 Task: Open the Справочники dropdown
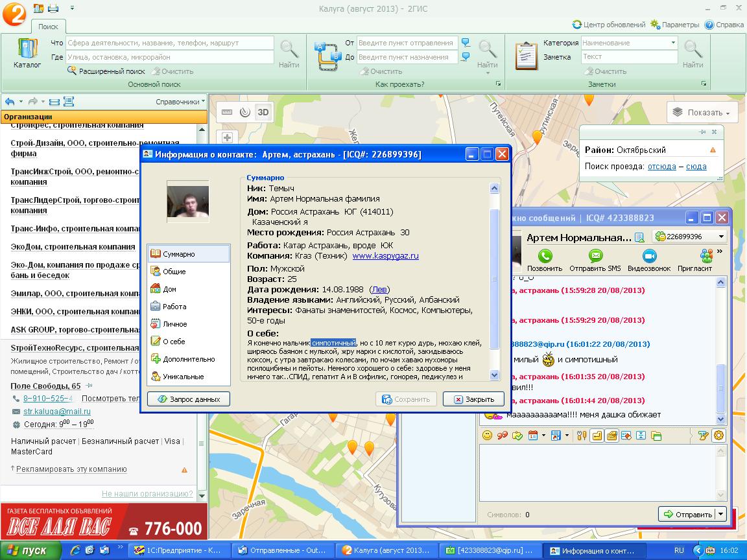180,101
